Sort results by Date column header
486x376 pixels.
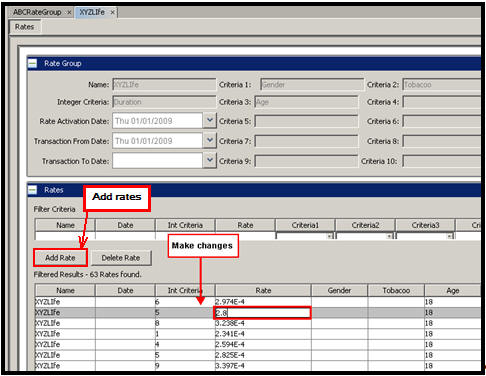pos(125,290)
